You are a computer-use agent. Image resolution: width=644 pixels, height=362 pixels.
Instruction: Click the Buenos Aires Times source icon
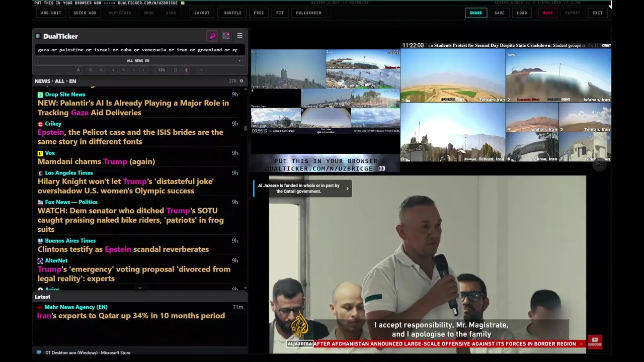tap(40, 241)
